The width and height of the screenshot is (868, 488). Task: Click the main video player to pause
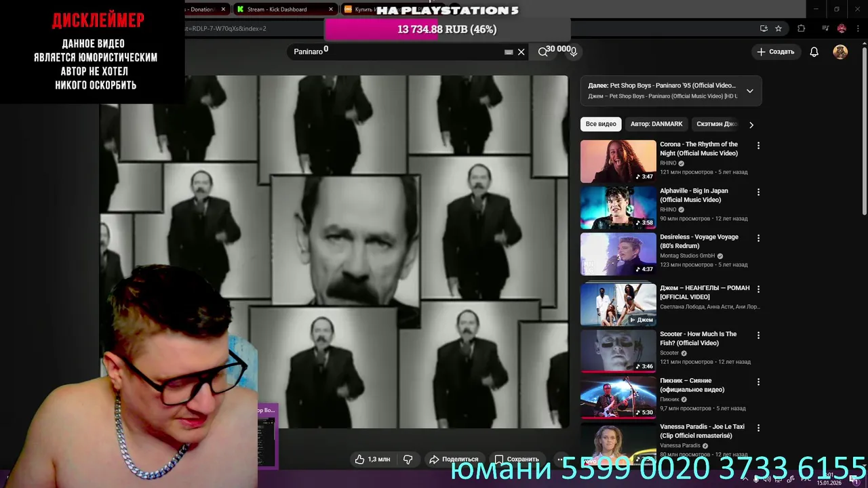pyautogui.click(x=334, y=251)
